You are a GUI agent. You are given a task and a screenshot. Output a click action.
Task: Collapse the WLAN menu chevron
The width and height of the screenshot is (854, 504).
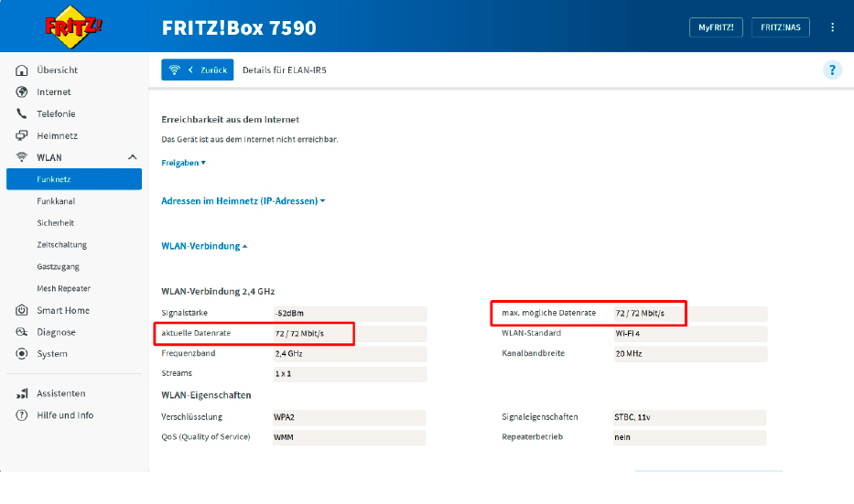point(133,157)
